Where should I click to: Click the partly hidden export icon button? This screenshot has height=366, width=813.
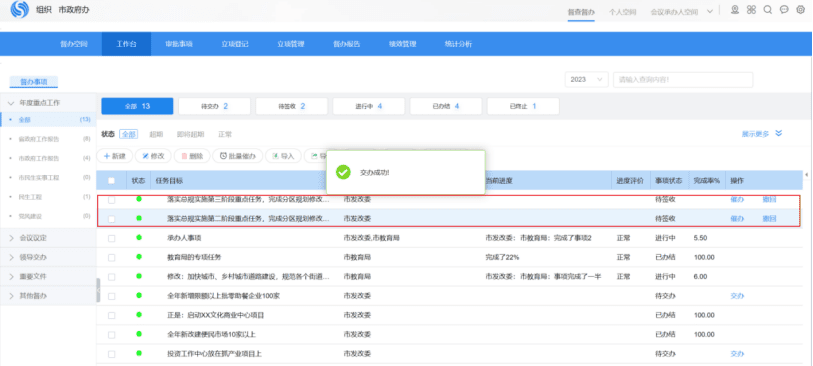point(315,156)
